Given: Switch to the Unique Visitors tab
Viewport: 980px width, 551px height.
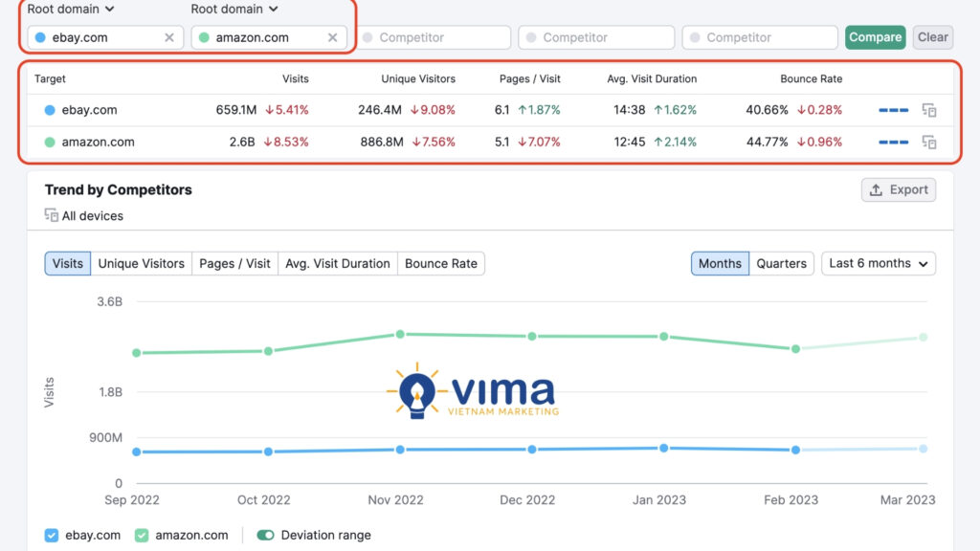Looking at the screenshot, I should (x=142, y=264).
